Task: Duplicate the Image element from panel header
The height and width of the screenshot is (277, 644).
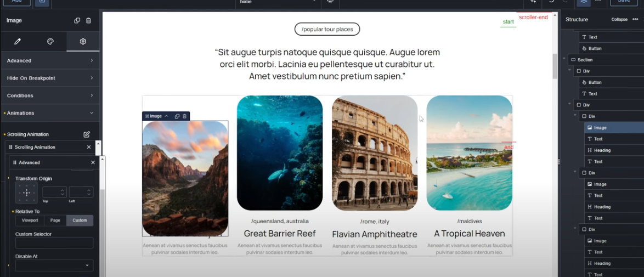Action: (x=77, y=20)
